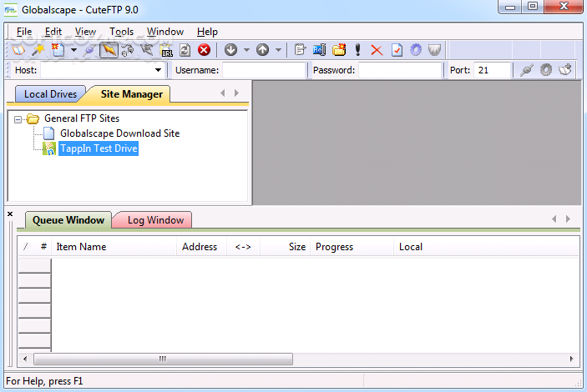This screenshot has width=587, height=392.
Task: Select TappIn Test Drive entry
Action: click(99, 148)
